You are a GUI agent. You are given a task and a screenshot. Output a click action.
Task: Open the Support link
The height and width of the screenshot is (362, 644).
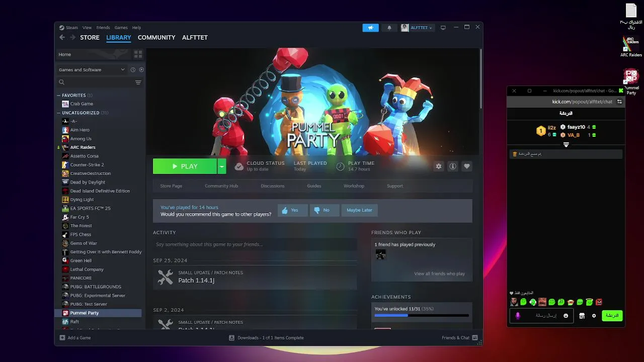tap(395, 186)
